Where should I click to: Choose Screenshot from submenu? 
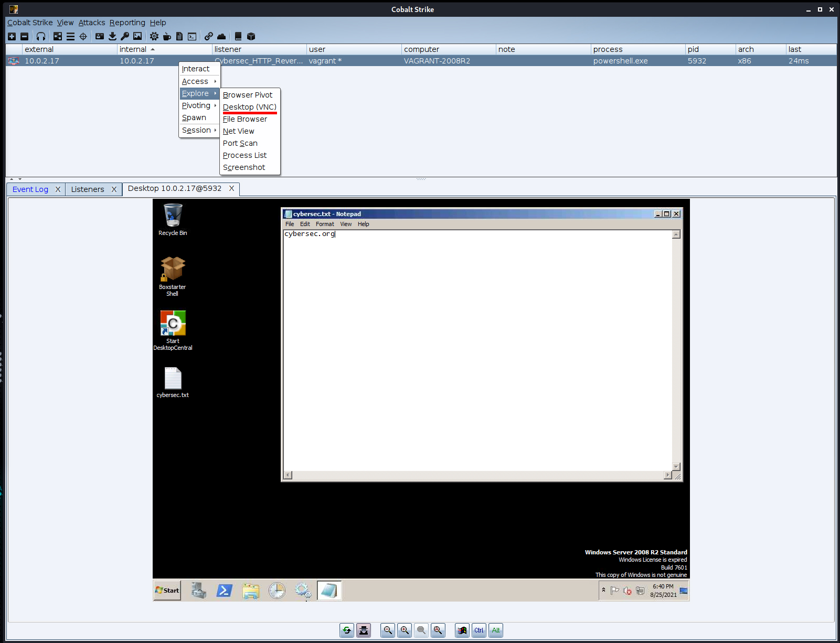tap(250, 167)
